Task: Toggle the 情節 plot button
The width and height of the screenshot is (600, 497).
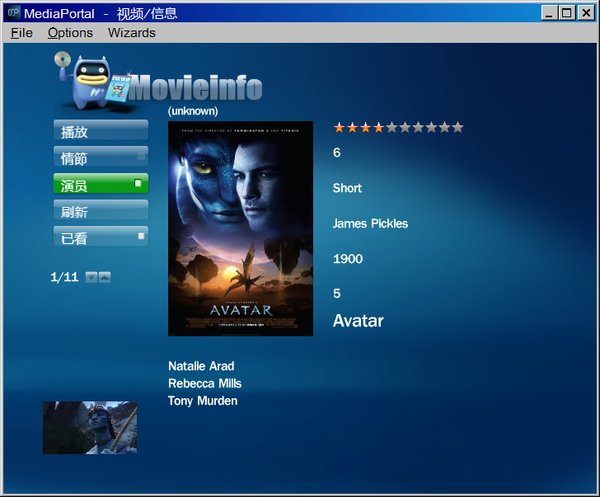Action: point(101,157)
